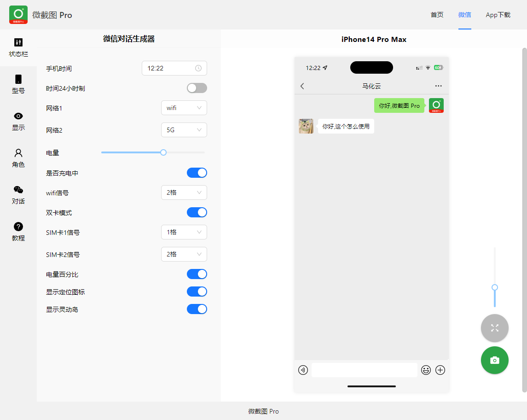Screen dimensions: 527x420
Task: Click the page vertical scrollbar
Action: tap(524, 220)
